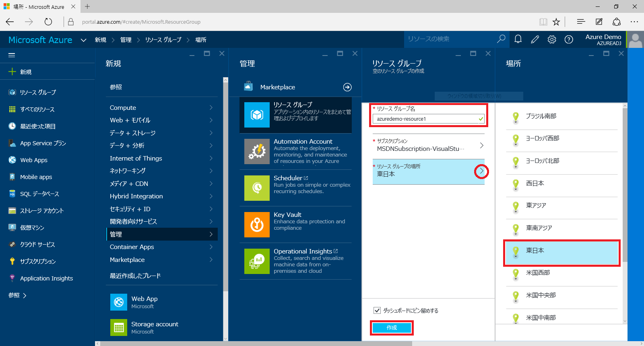The image size is (644, 346).
Task: Click the Microsoft Azure logo text
Action: click(40, 40)
